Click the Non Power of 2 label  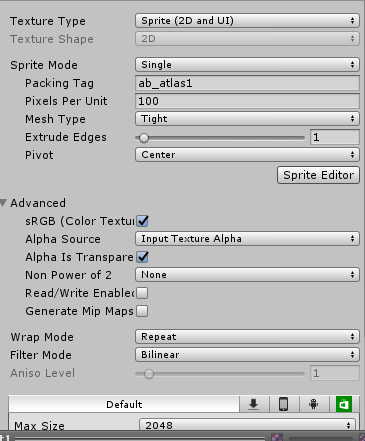68,275
